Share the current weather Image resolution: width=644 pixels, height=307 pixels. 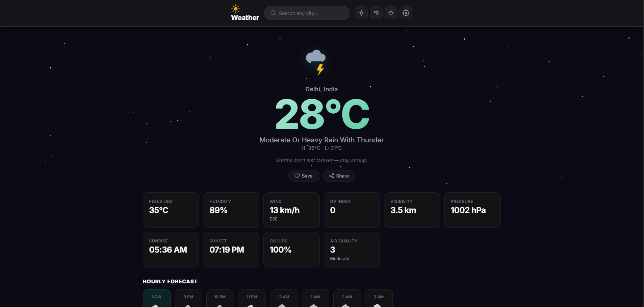click(339, 176)
